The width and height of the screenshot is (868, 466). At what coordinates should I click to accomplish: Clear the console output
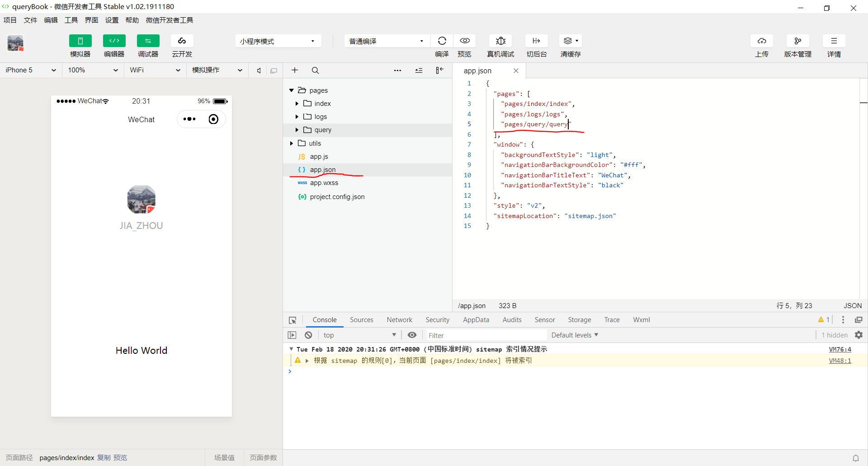click(308, 335)
